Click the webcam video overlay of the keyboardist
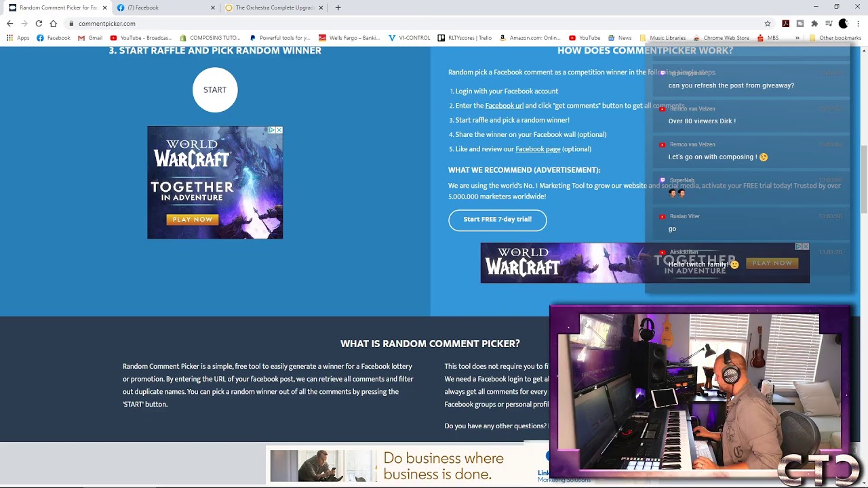 point(701,391)
